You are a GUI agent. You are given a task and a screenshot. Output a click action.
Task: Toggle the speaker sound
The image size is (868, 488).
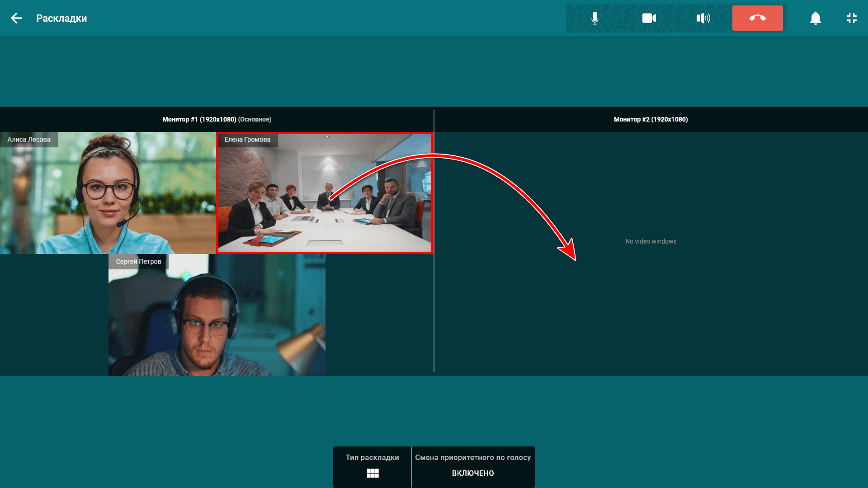point(703,18)
